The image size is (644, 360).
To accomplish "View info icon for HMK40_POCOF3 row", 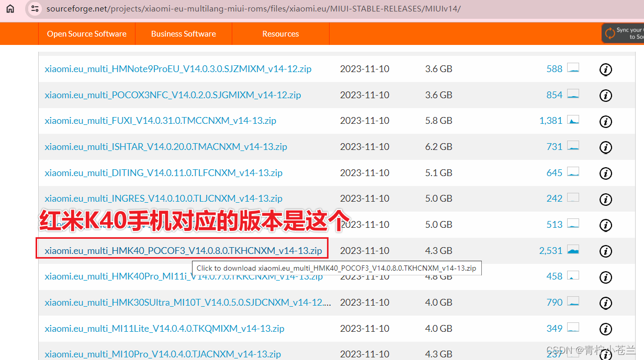I will pyautogui.click(x=605, y=251).
